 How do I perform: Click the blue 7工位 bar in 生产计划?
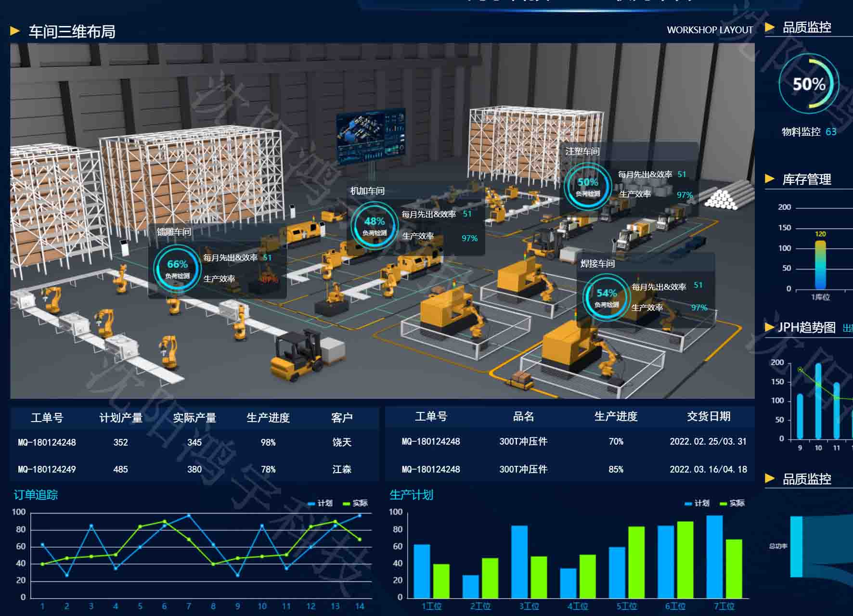[x=714, y=556]
